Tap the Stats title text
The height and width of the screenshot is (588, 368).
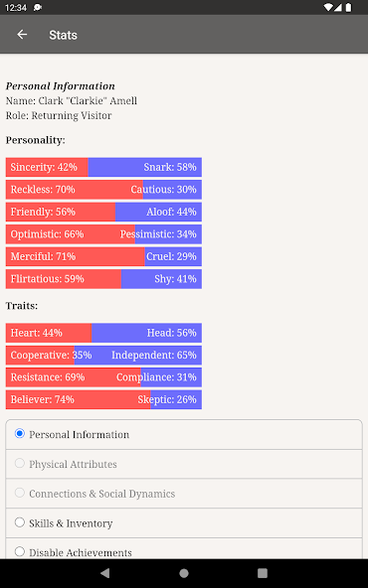coord(63,35)
